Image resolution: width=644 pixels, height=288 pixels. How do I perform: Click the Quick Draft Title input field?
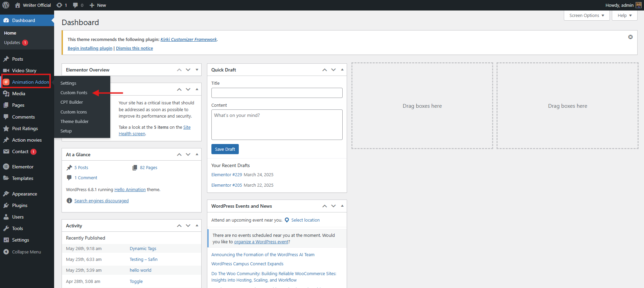tap(277, 93)
